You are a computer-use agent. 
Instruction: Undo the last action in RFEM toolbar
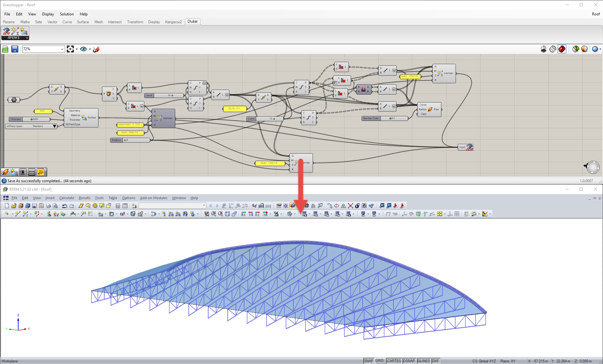(x=64, y=206)
